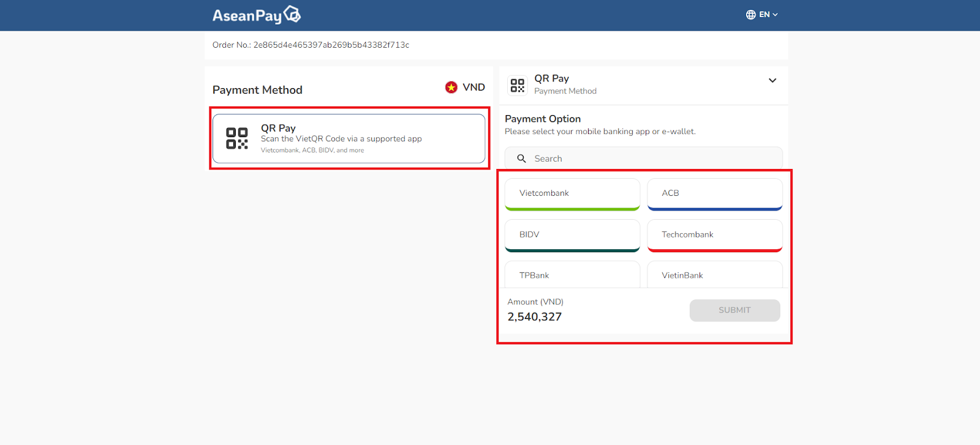Select the Techcombank option
The image size is (980, 445).
714,235
